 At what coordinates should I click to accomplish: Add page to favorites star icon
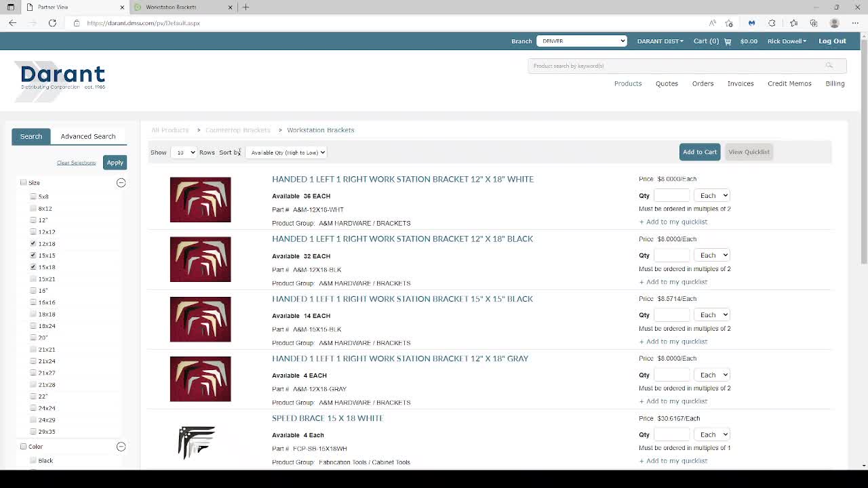(729, 23)
